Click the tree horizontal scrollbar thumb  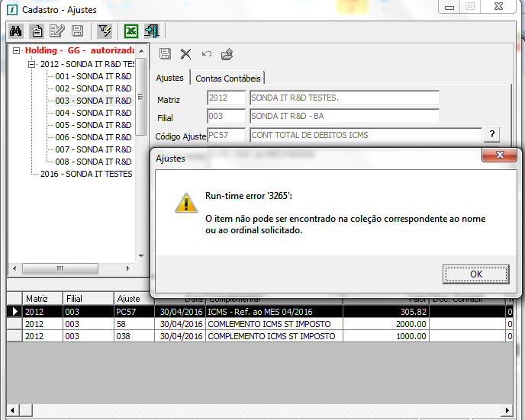click(x=60, y=268)
